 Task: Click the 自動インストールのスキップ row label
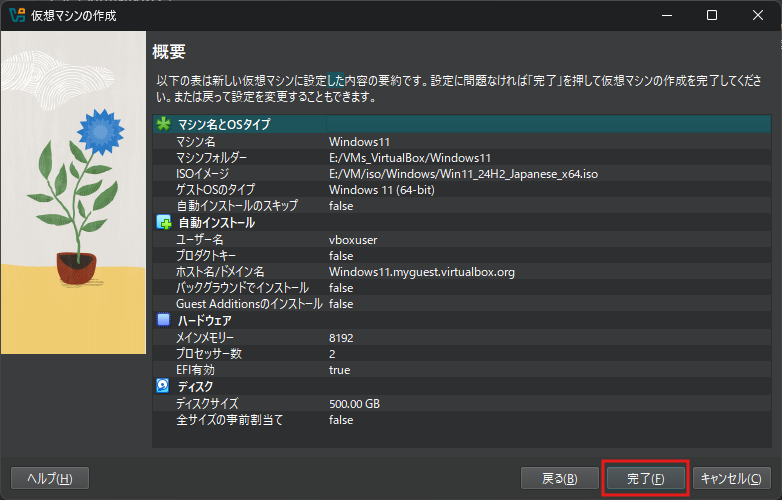click(237, 205)
